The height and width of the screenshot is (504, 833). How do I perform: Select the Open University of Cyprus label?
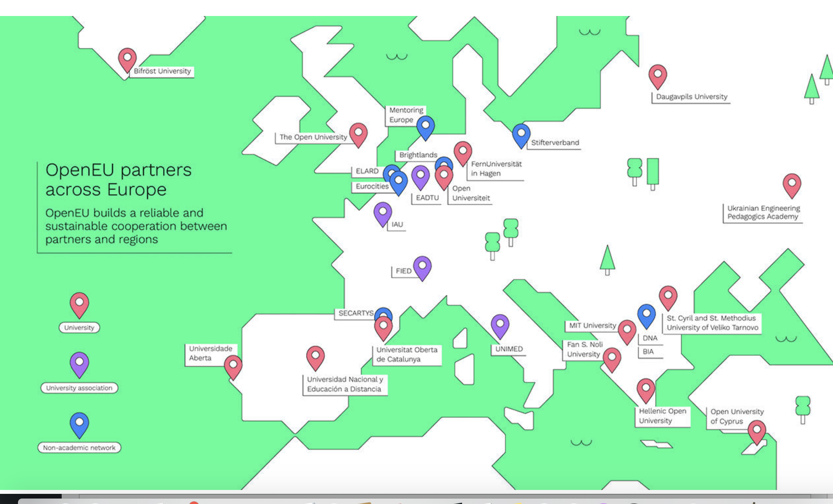(x=736, y=417)
